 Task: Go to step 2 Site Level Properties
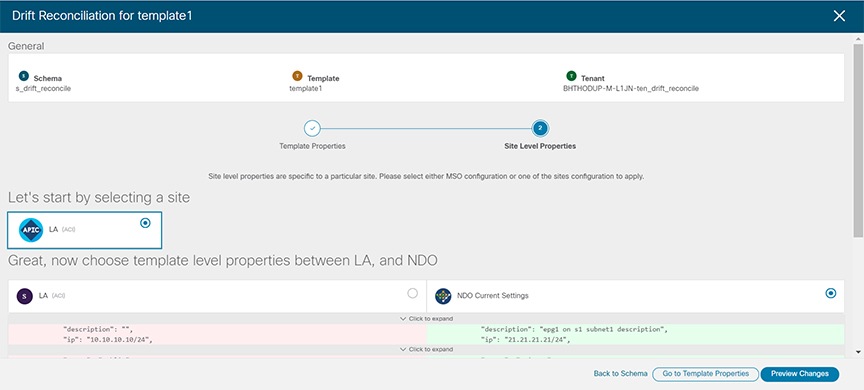pyautogui.click(x=540, y=128)
